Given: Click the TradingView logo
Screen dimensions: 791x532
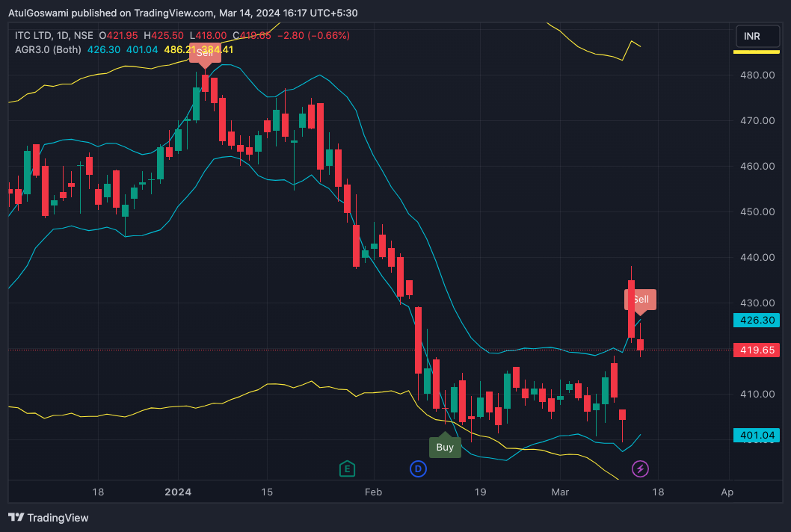Looking at the screenshot, I should click(x=49, y=517).
